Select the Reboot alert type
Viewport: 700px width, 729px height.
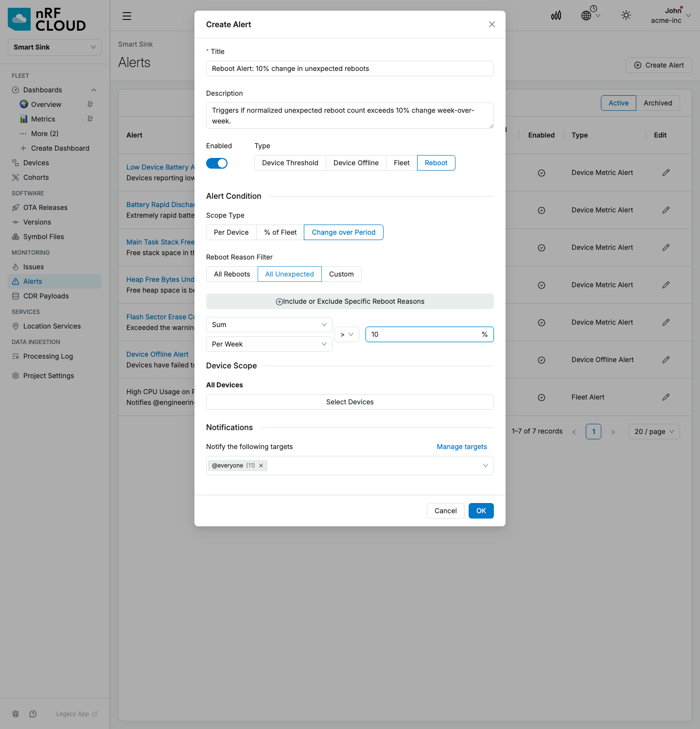[x=436, y=163]
